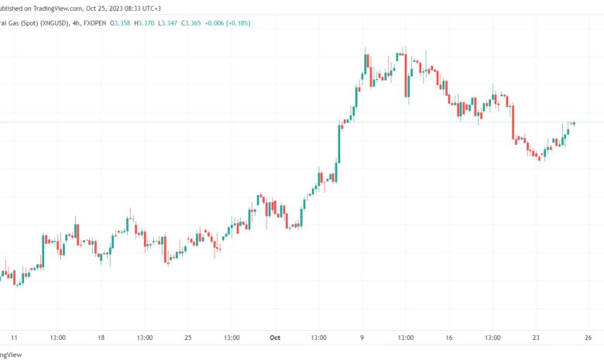Select the high price value H3.370
Viewport: 604px width, 364px height.
coord(144,23)
